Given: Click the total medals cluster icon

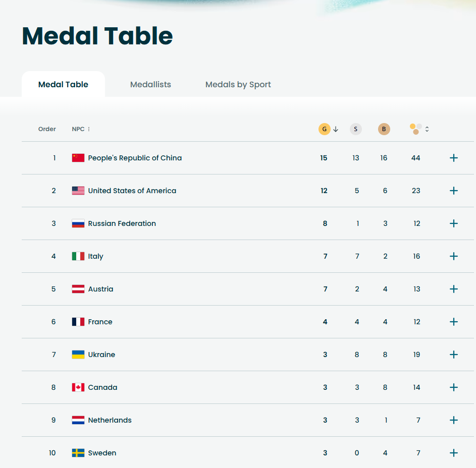Looking at the screenshot, I should pos(415,129).
